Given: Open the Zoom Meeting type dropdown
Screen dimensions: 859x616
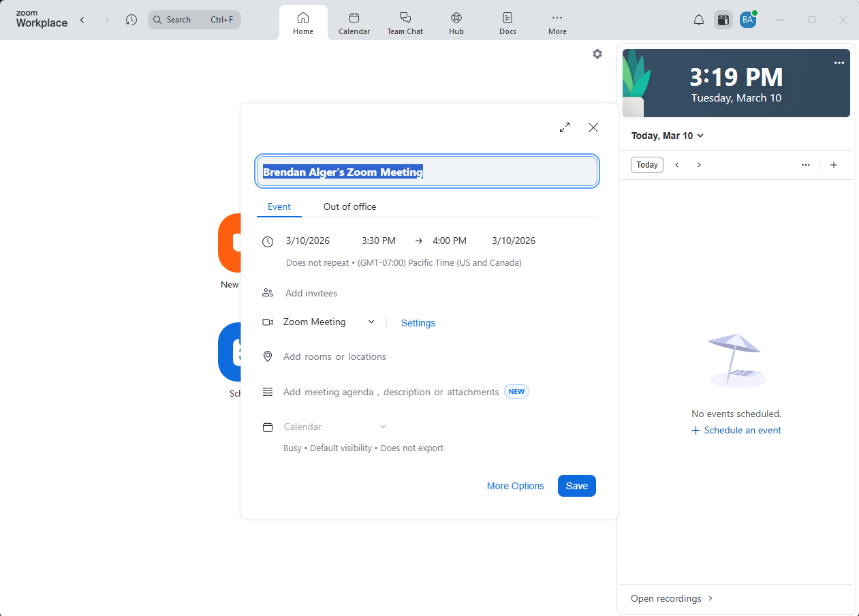Looking at the screenshot, I should click(371, 322).
